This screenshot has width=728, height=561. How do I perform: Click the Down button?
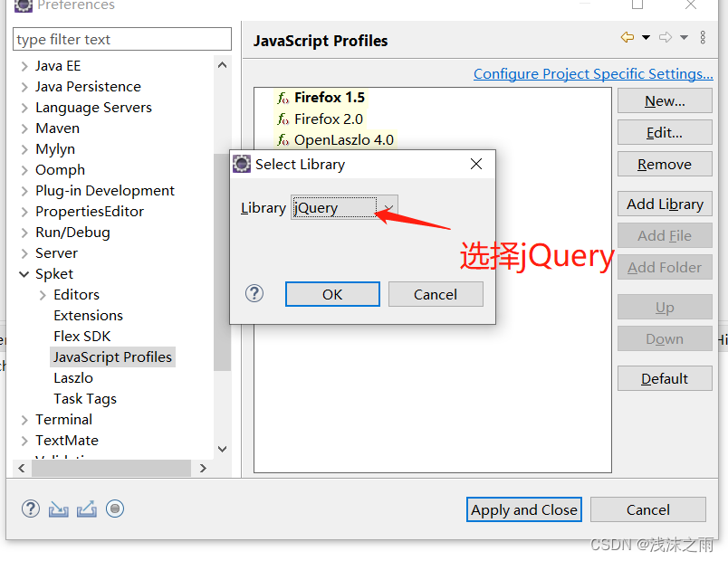[665, 338]
